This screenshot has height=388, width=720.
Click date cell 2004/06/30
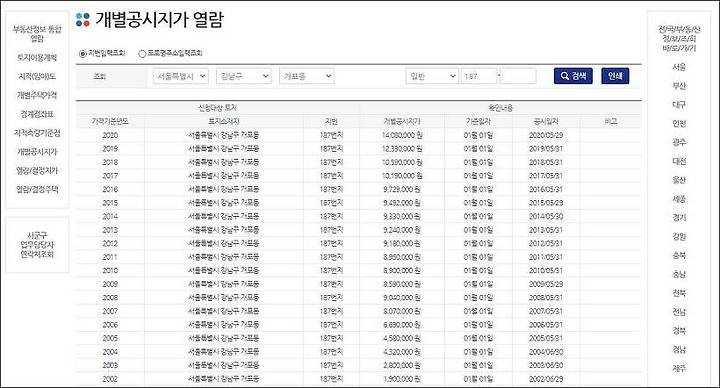point(546,352)
